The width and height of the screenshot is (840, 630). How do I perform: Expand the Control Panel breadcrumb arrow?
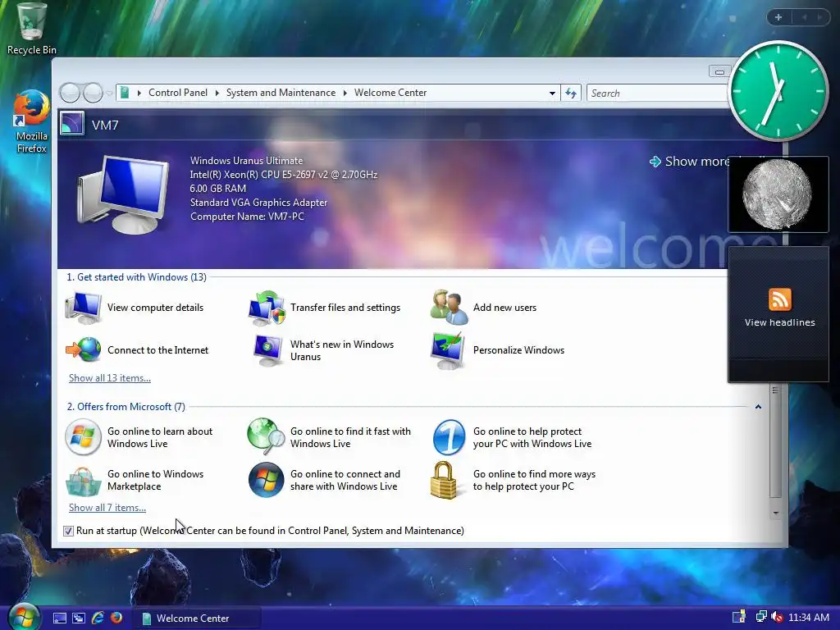217,93
